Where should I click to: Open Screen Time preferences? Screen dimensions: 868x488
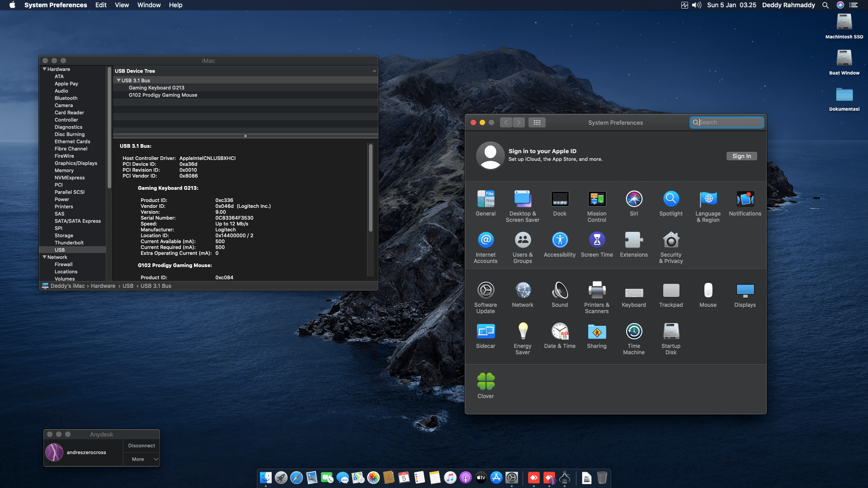597,244
